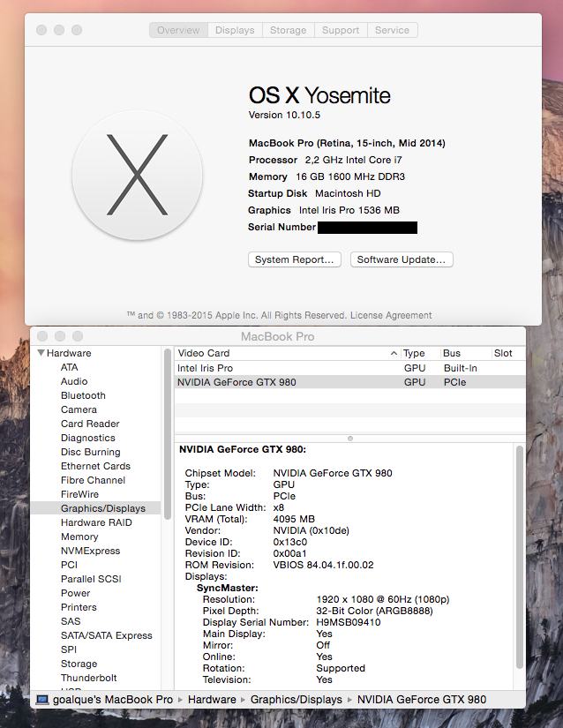Image resolution: width=563 pixels, height=728 pixels.
Task: Click NVIDIA GeForce GTX 980 in path bar
Action: click(422, 700)
